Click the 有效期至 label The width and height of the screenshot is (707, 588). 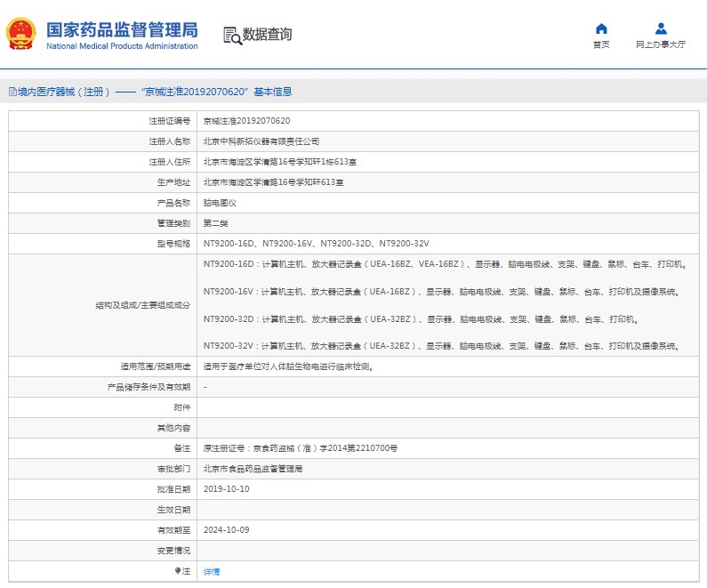click(x=173, y=530)
